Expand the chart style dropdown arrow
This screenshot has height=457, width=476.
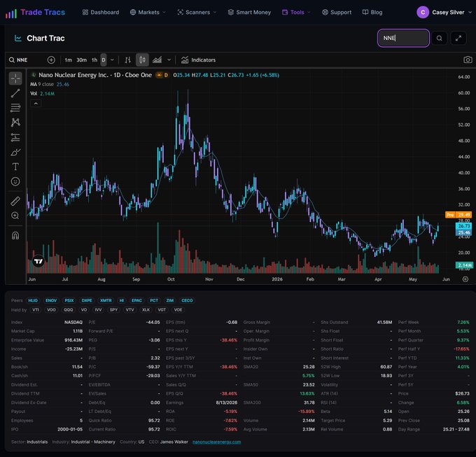[169, 60]
